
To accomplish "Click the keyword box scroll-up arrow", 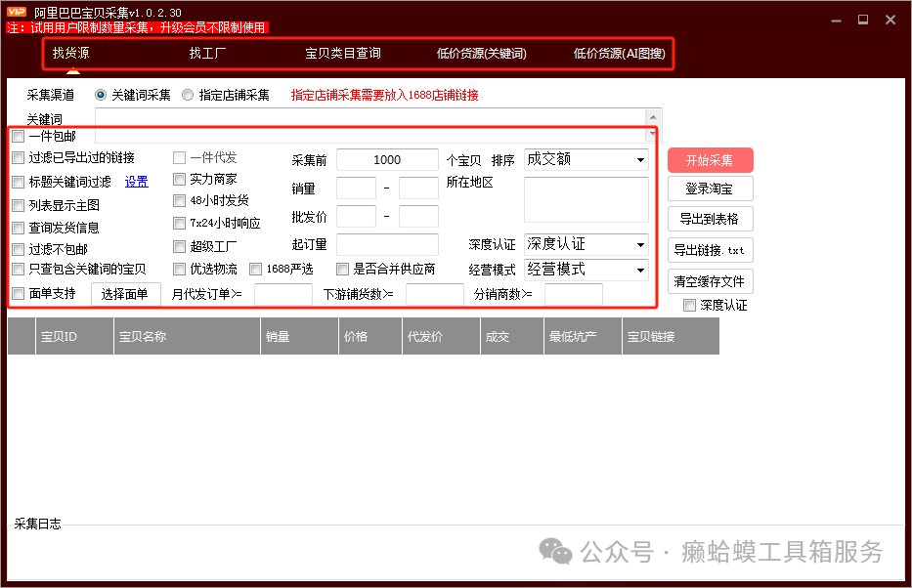I will (x=653, y=117).
